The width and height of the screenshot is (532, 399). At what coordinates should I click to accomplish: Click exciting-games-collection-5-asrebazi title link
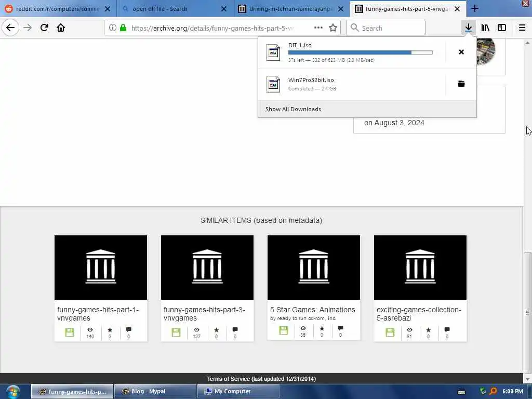click(419, 314)
